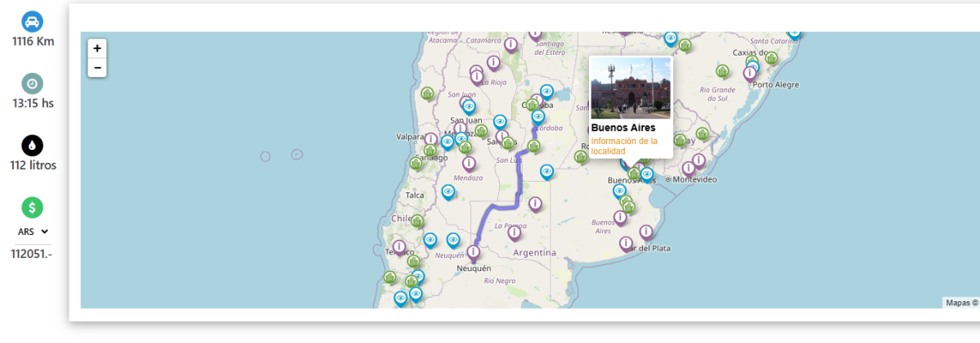The image size is (980, 343).
Task: Select the purple info marker near La Rioja
Action: [476, 76]
